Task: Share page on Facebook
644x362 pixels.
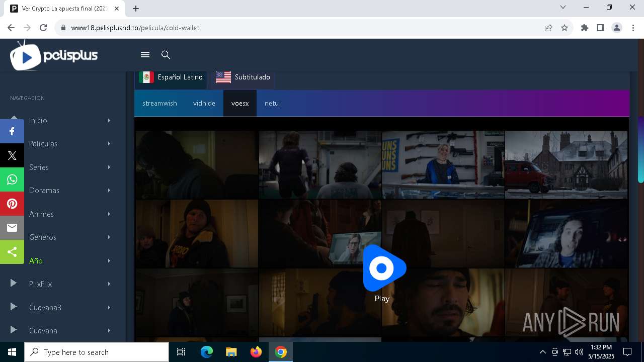Action: pos(12,131)
